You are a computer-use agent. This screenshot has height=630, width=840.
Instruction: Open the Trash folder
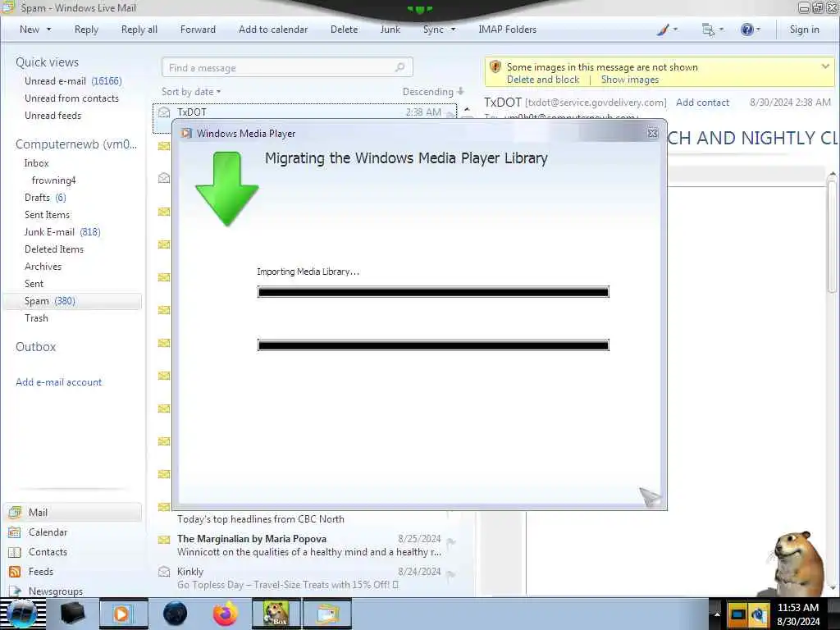pyautogui.click(x=36, y=317)
